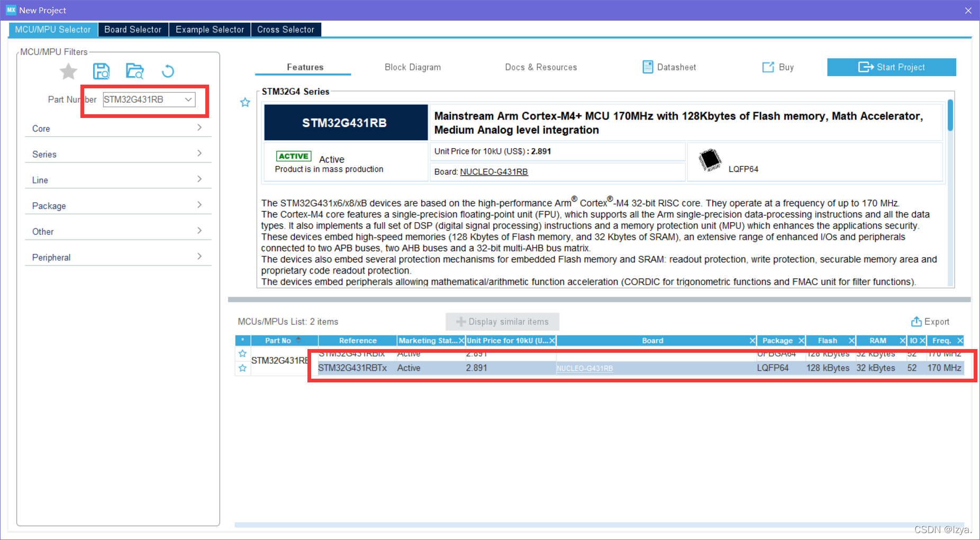Switch to Board Selector tab
This screenshot has width=980, height=540.
click(x=133, y=30)
